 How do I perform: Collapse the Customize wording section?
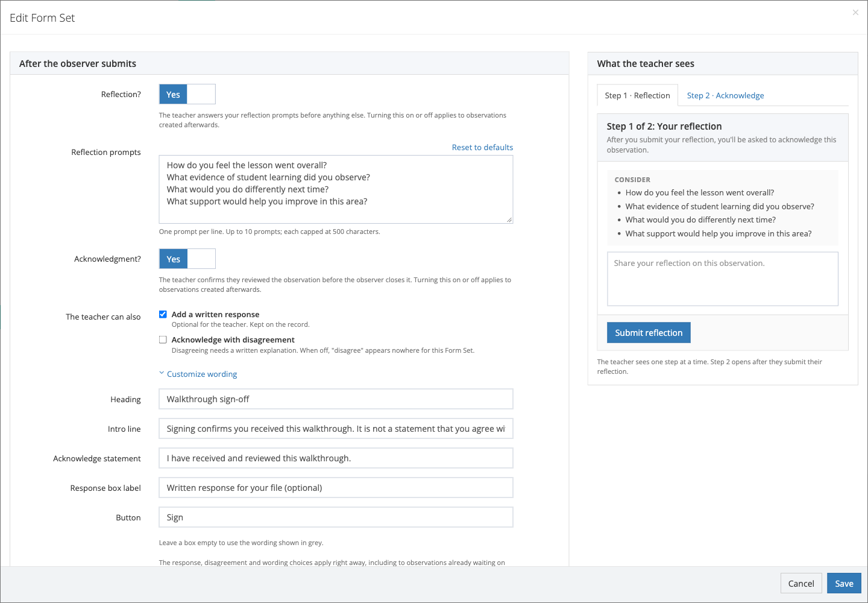[198, 374]
